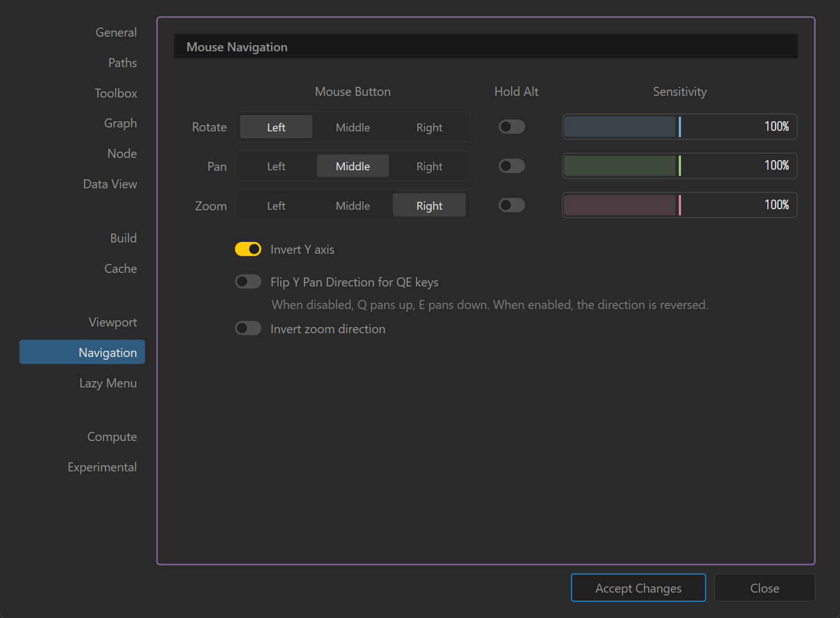Turn on Invert zoom direction
This screenshot has width=840, height=618.
pos(248,328)
